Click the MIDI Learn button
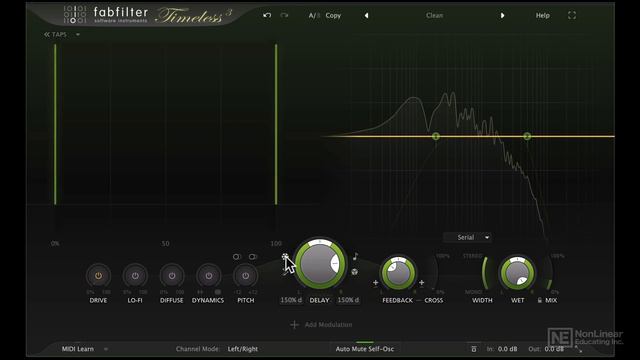Image resolution: width=640 pixels, height=360 pixels. [78, 349]
